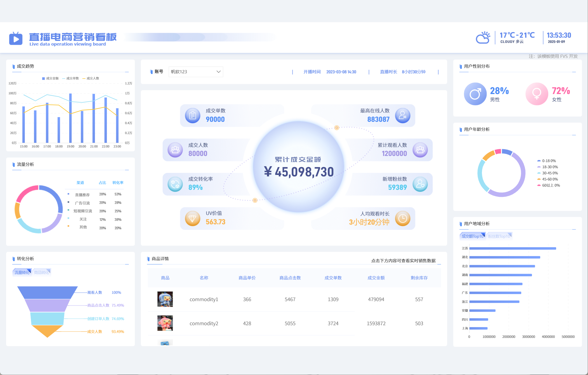Click the female gender symbol icon

coord(537,94)
